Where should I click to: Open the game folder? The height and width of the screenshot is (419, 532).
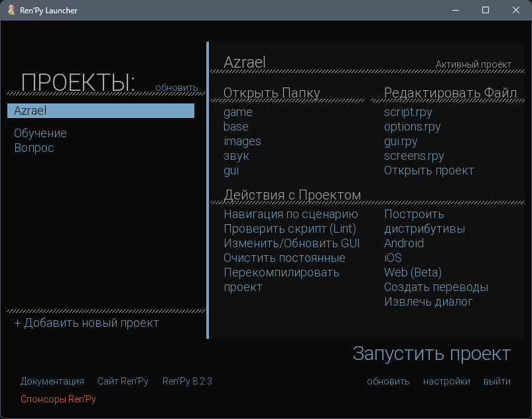(237, 112)
